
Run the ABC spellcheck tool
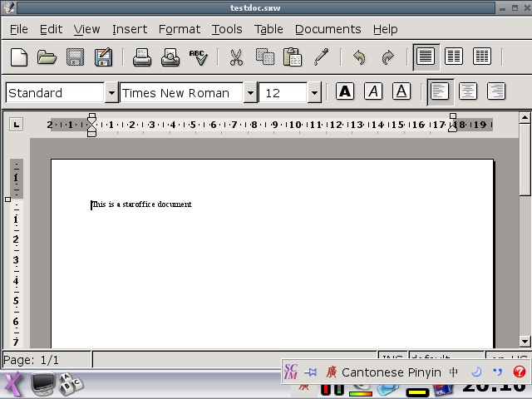pos(198,57)
